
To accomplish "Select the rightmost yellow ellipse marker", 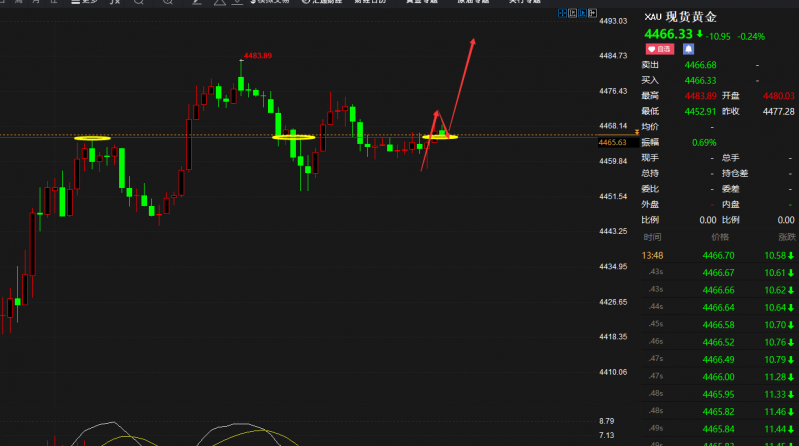I will pyautogui.click(x=440, y=136).
